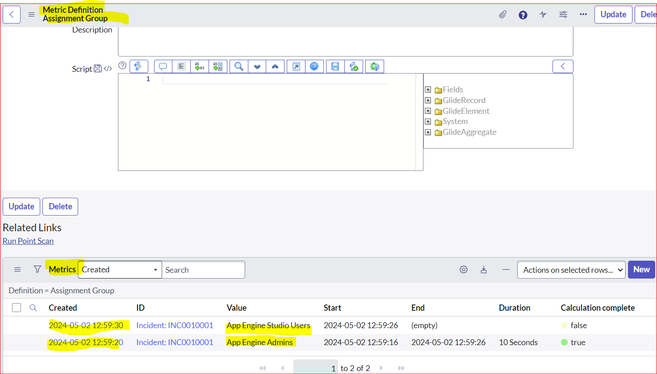The height and width of the screenshot is (374, 657).
Task: Click the paperclip attachments icon
Action: click(x=502, y=15)
